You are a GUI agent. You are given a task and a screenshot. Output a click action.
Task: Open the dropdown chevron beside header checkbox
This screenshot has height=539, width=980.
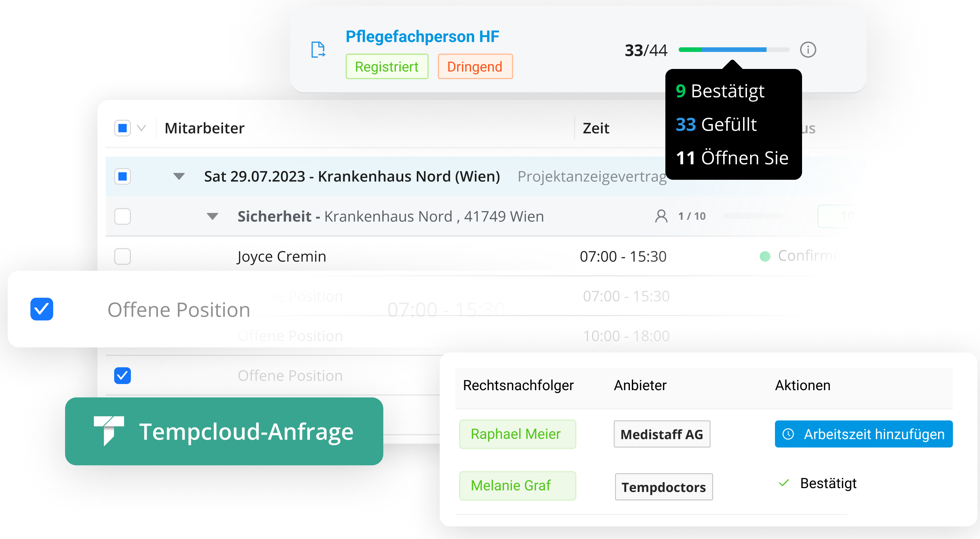[142, 128]
